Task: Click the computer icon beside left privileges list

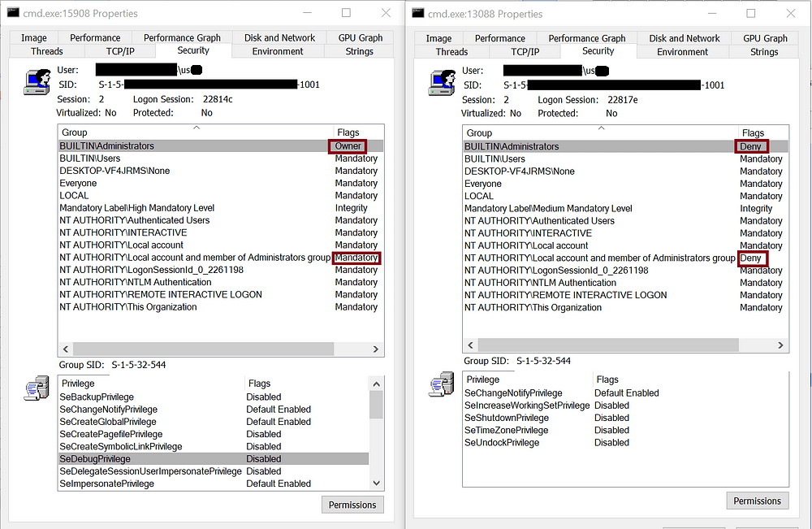Action: 37,389
